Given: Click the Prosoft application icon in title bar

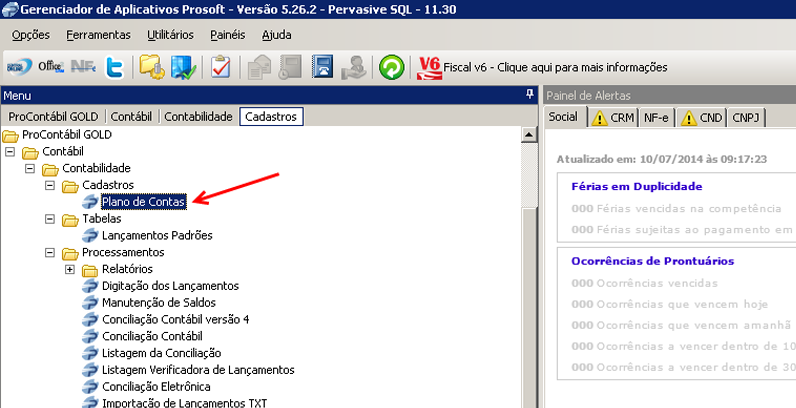Looking at the screenshot, I should coord(10,9).
